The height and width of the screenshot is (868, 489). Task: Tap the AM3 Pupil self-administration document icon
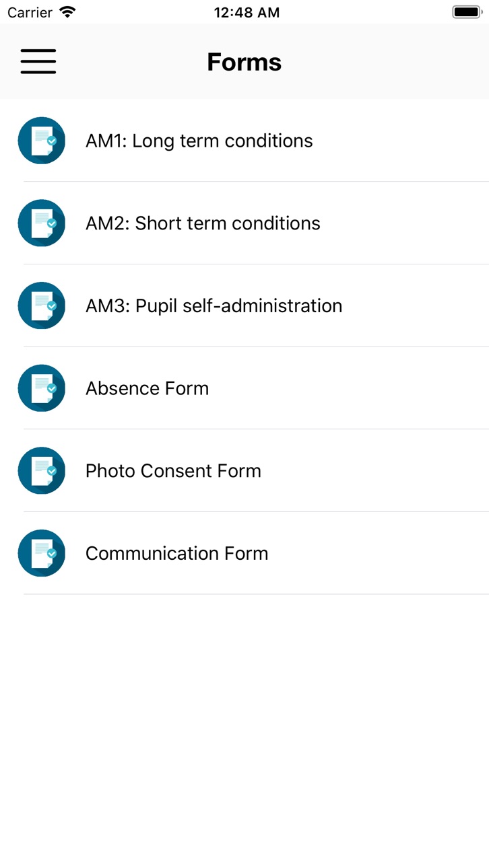click(42, 305)
